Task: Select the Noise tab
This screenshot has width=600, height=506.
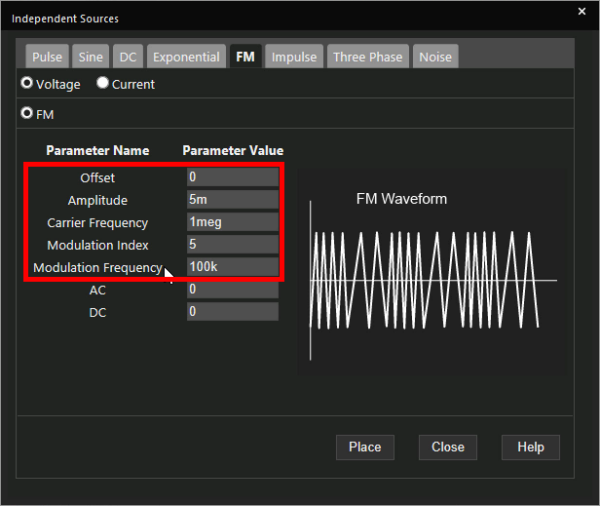Action: tap(435, 57)
